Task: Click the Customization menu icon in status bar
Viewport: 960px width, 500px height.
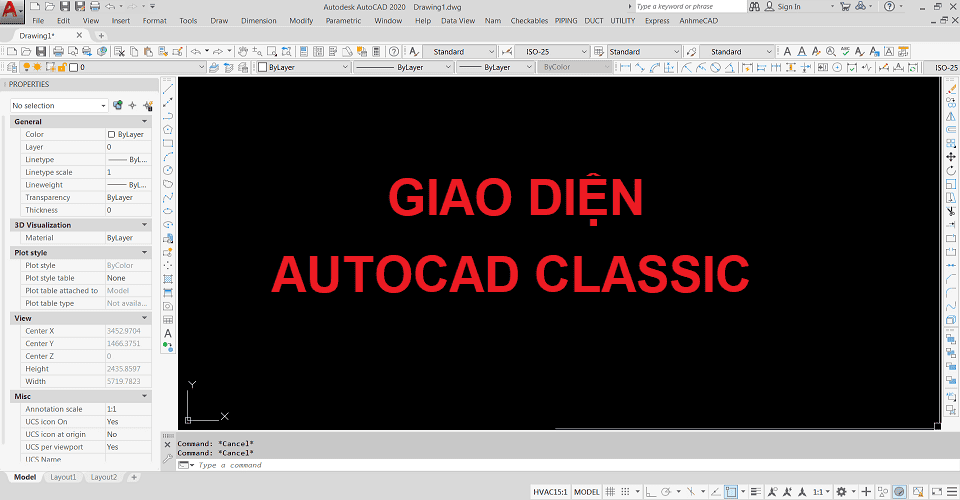Action: click(951, 491)
